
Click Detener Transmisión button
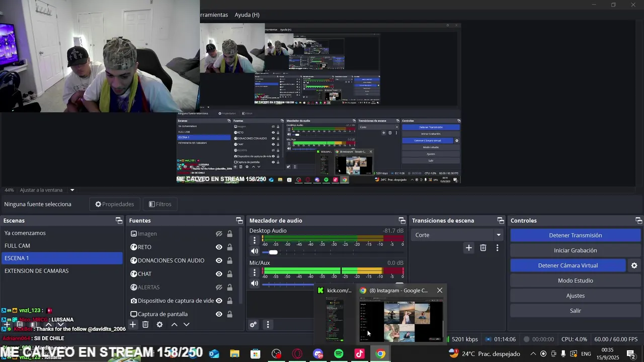(x=575, y=235)
